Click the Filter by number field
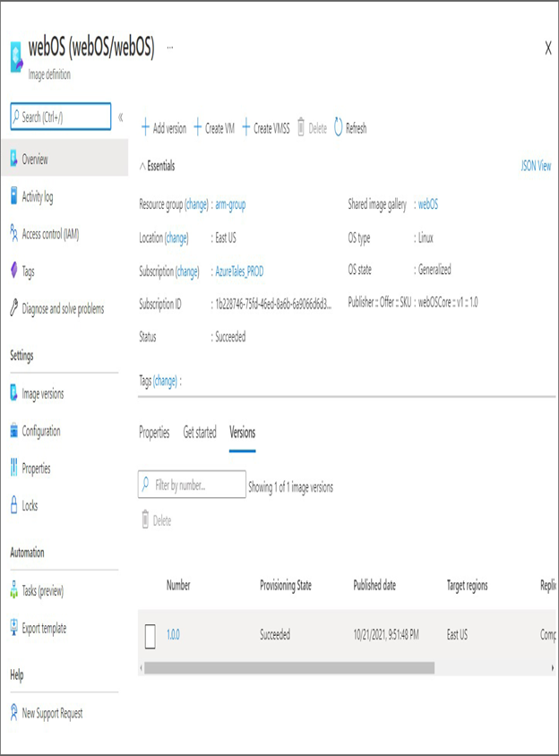559x756 pixels. tap(192, 485)
